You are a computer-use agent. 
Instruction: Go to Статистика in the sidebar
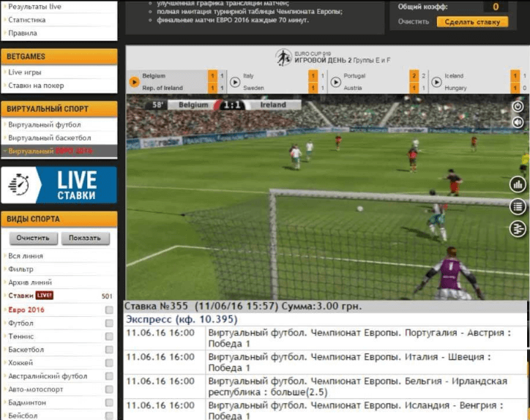pyautogui.click(x=26, y=20)
